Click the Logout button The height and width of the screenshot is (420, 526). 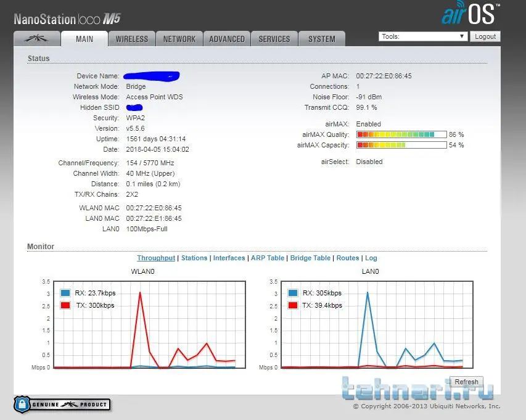tap(485, 36)
